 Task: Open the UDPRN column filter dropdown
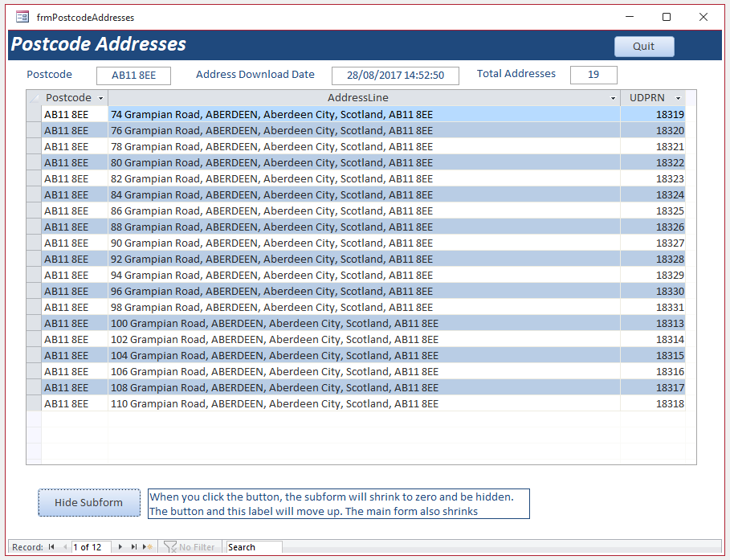click(678, 98)
